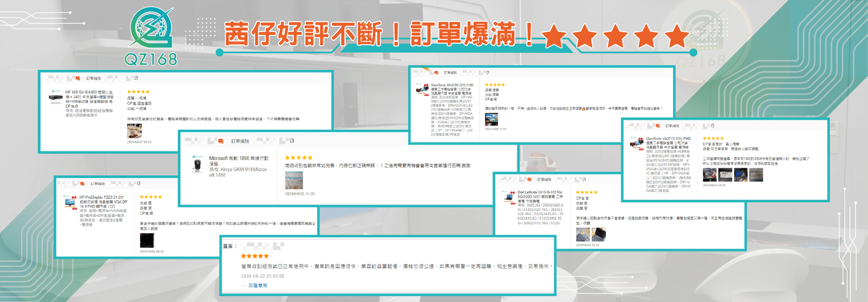Open top ViewSonic VA2210 product thumbnail
Screen dimensions: 868x302
click(422, 89)
